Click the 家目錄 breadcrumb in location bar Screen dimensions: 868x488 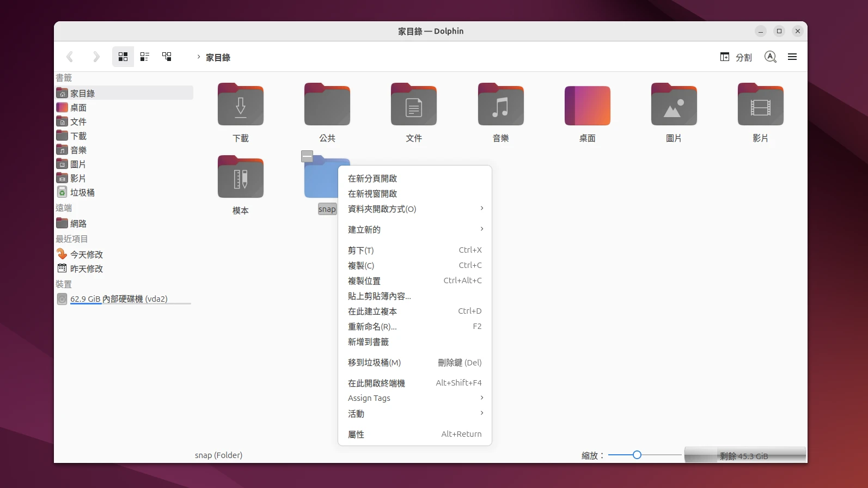218,58
